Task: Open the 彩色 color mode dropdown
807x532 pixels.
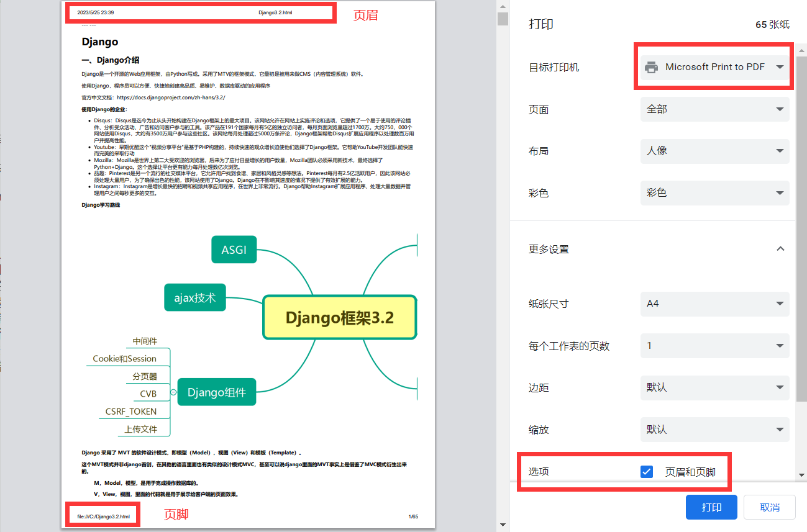Action: click(714, 193)
